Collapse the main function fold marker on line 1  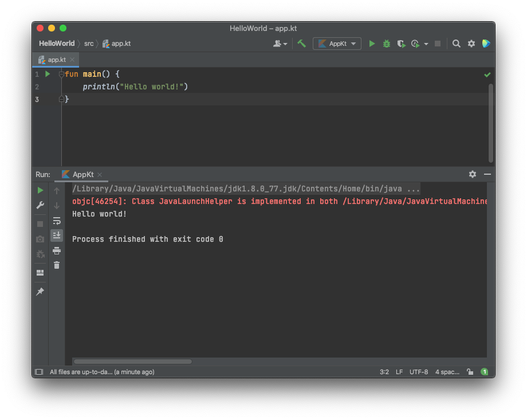coord(61,74)
